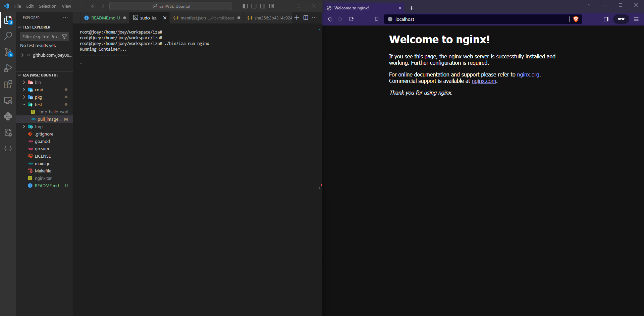Bookmark the localhost page

377,19
